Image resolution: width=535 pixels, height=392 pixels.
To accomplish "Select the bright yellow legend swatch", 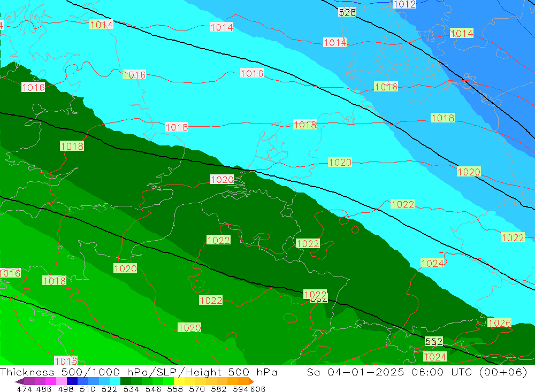I will point(179,381).
